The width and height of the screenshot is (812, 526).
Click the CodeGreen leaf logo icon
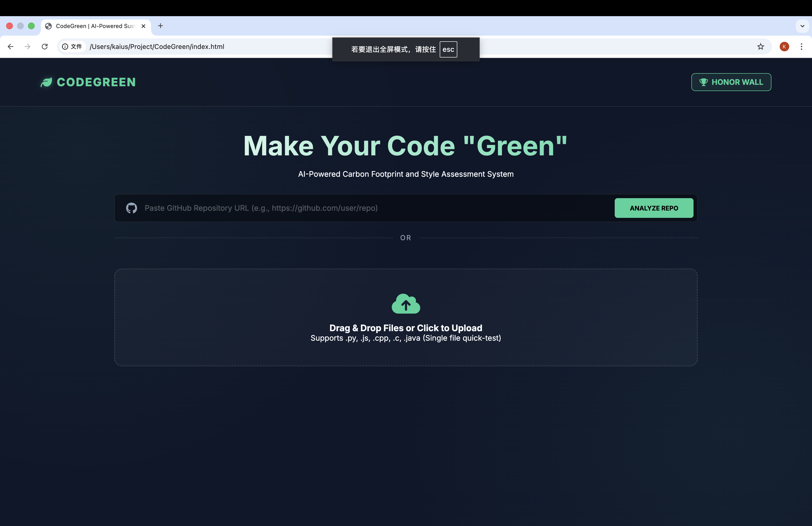[46, 82]
